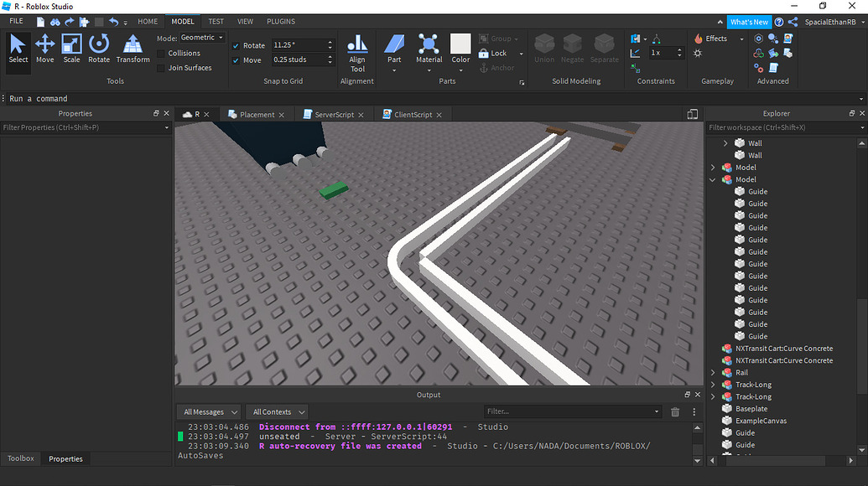Screen dimensions: 868x486
Task: Click the undo arrow icon
Action: pos(113,22)
